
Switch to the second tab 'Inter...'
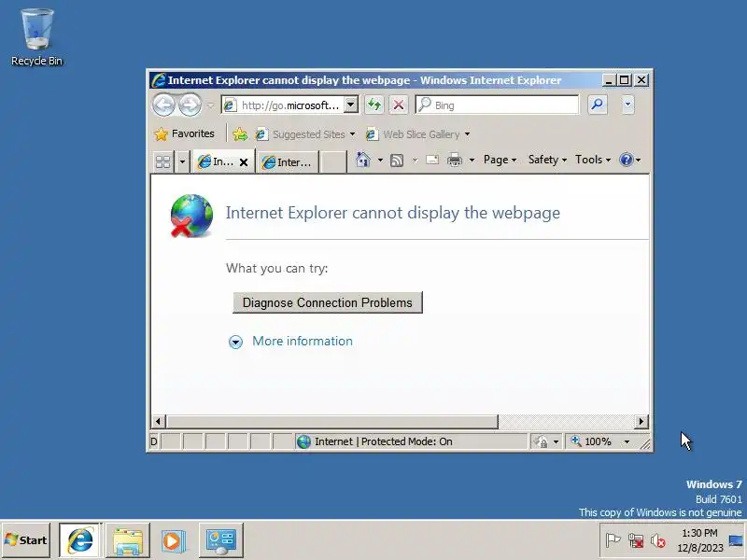pyautogui.click(x=288, y=161)
